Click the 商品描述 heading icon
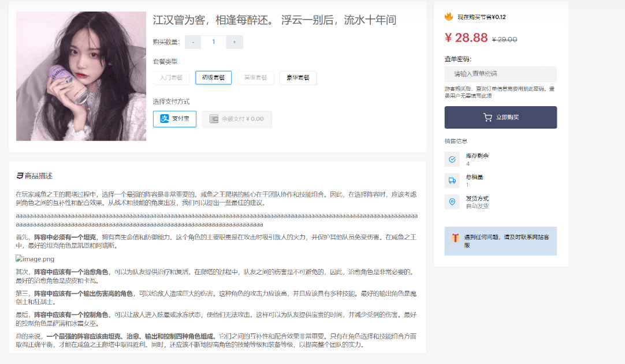Screen dimensions: 625x364 point(20,175)
